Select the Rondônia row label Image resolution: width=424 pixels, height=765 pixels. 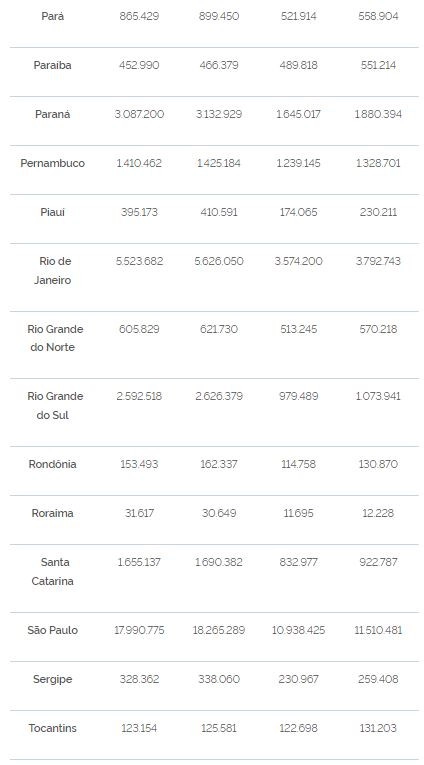pyautogui.click(x=53, y=464)
